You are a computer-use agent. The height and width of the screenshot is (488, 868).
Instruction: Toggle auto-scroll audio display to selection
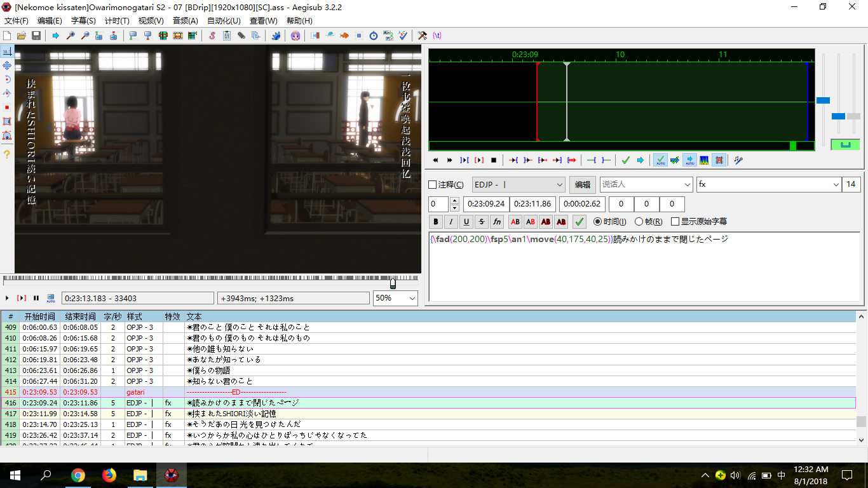(x=689, y=160)
